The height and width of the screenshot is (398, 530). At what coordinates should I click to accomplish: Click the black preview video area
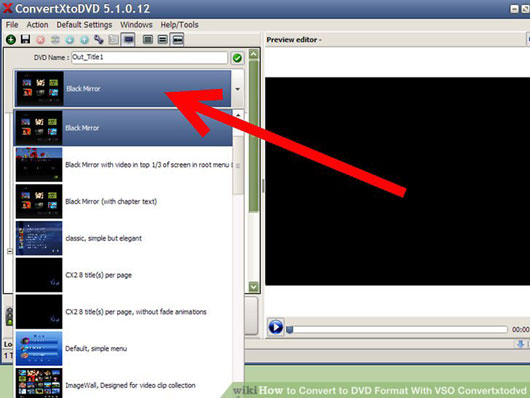point(397,181)
